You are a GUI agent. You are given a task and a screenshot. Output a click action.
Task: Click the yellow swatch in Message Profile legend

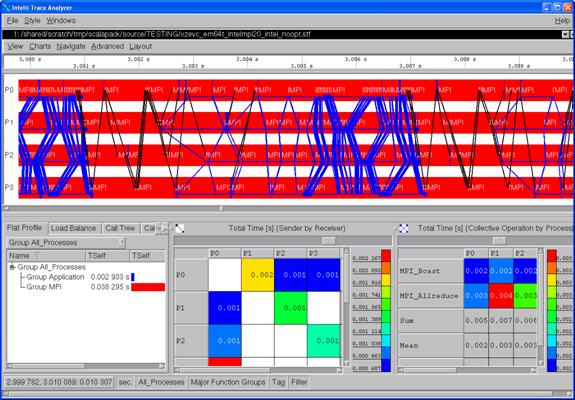(x=386, y=280)
